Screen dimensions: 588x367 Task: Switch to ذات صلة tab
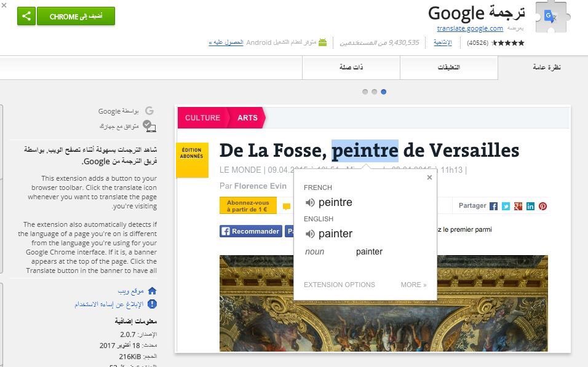pos(351,68)
